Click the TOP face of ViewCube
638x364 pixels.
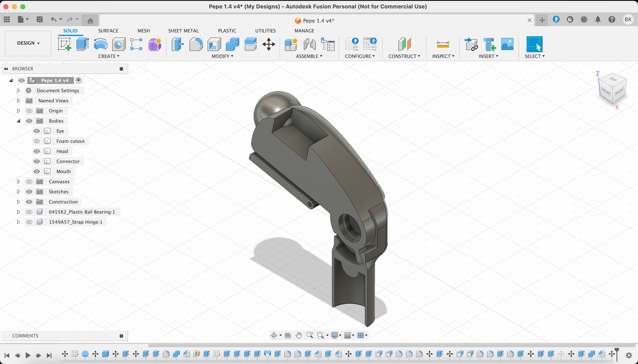point(613,79)
